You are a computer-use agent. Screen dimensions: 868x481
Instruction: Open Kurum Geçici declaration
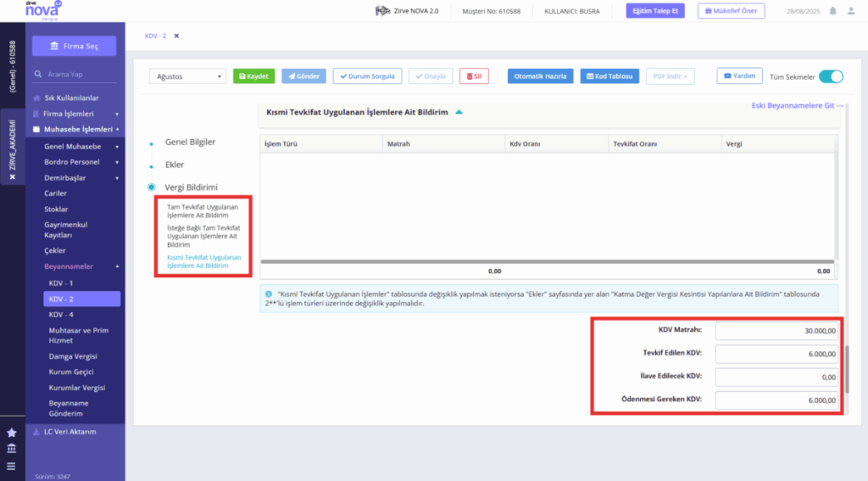click(71, 372)
